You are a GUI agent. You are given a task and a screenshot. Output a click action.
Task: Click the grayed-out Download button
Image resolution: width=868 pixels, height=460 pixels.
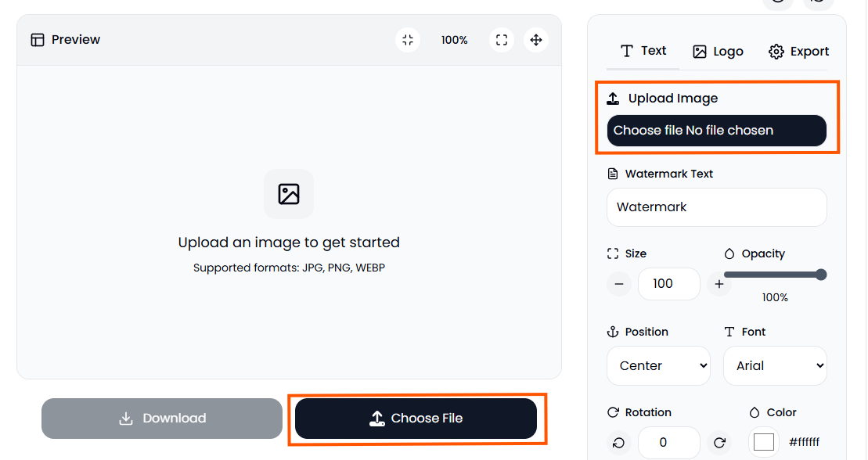pyautogui.click(x=161, y=418)
